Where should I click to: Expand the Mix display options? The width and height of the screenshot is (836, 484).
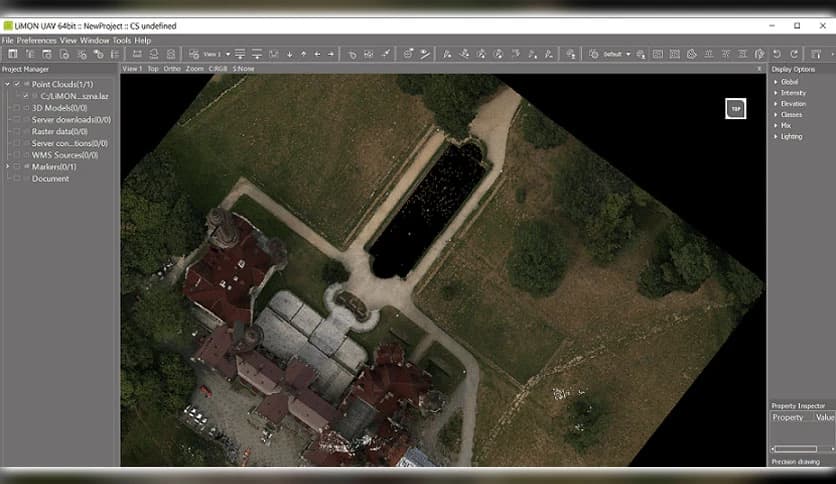776,126
